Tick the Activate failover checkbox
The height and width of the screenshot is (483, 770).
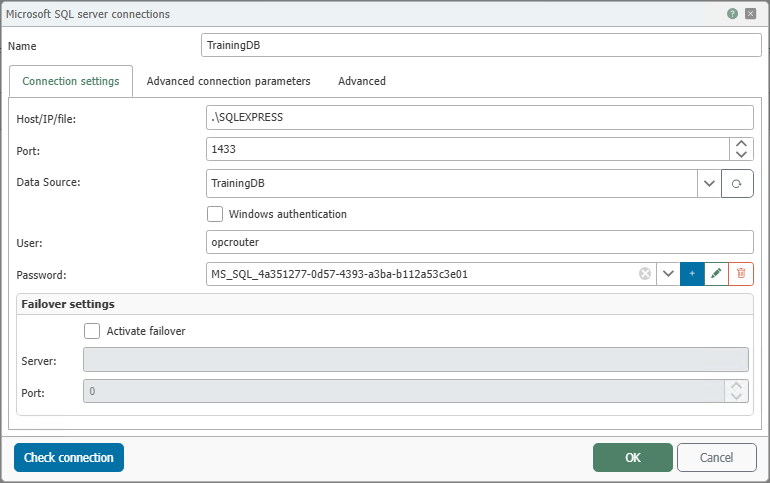(92, 331)
